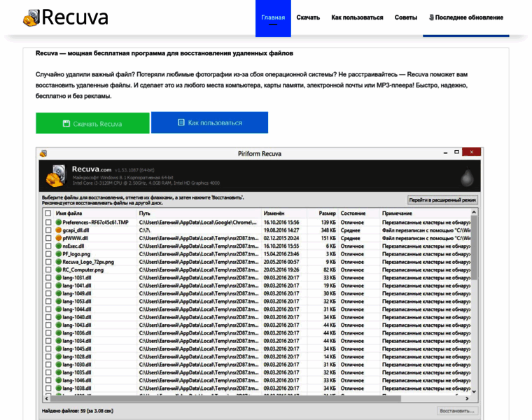Click the green status dot of lang-1045.dll
This screenshot has height=420, width=532.
(x=58, y=349)
